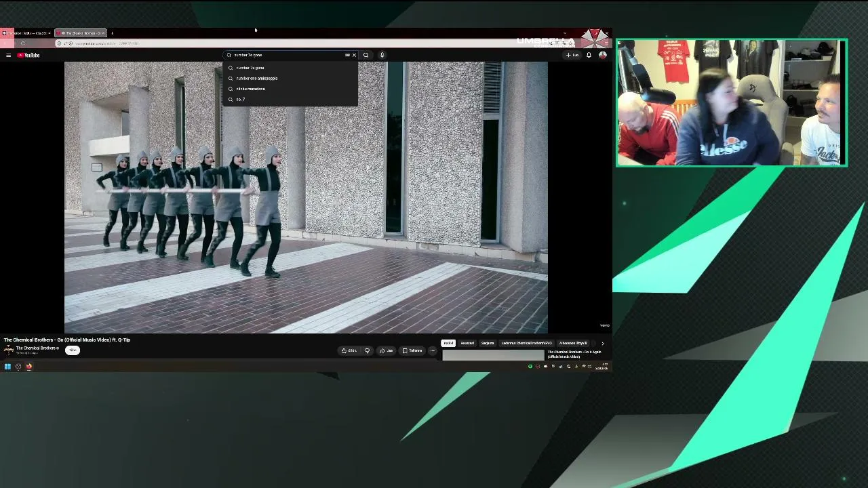
Task: Select the third filter chip after Kaikki
Action: click(488, 343)
